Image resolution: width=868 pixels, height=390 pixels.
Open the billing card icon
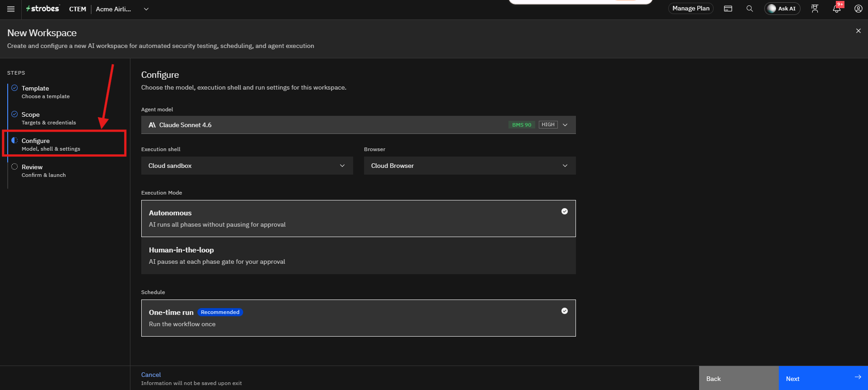tap(728, 9)
